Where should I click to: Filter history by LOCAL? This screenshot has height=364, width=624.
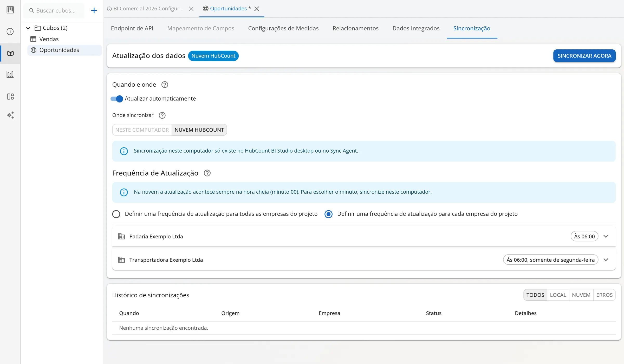point(558,295)
